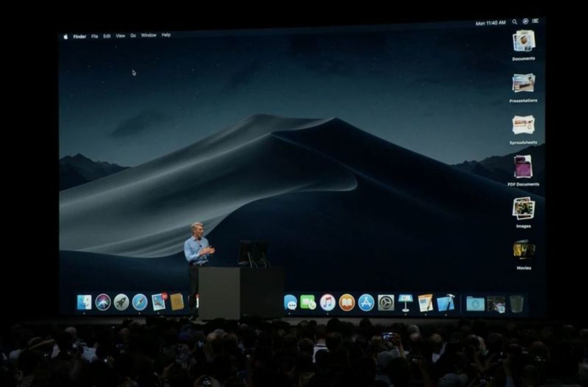Launch Finder from the Dock
The image size is (588, 387).
[84, 302]
